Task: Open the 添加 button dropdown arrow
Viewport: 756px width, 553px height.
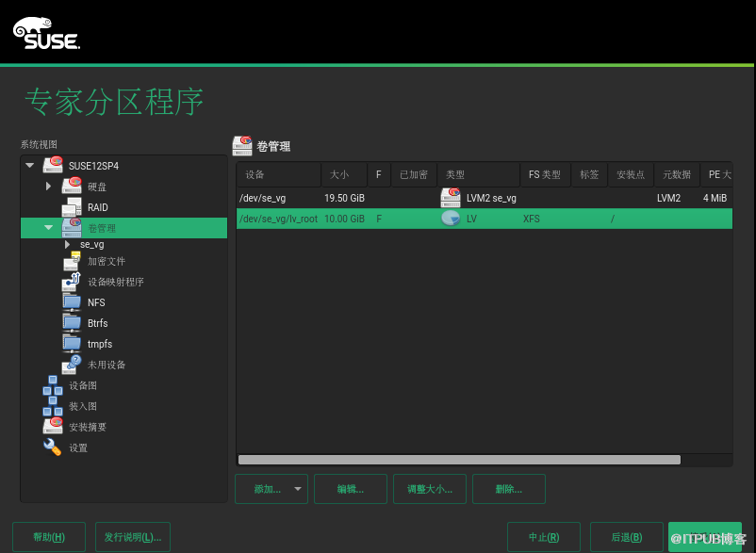Action: [298, 489]
